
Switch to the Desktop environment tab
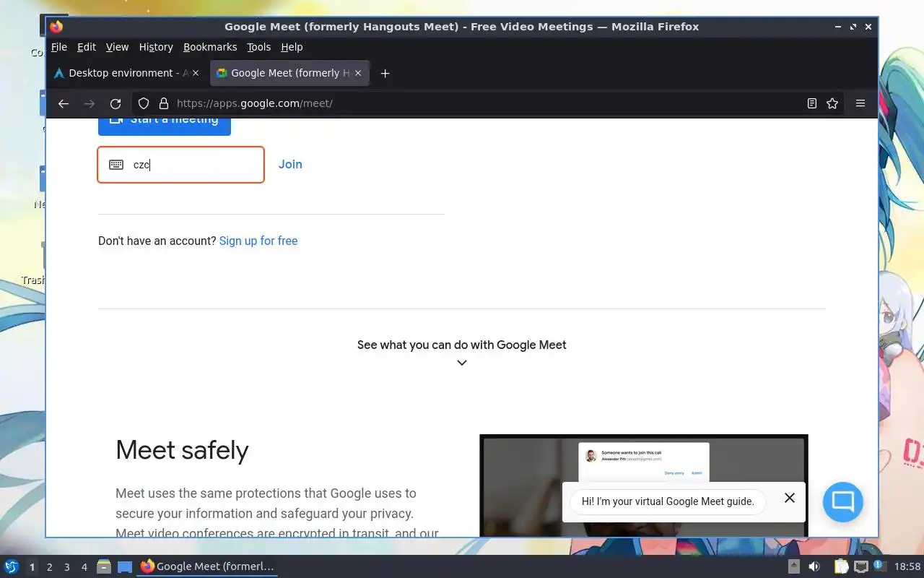click(128, 73)
